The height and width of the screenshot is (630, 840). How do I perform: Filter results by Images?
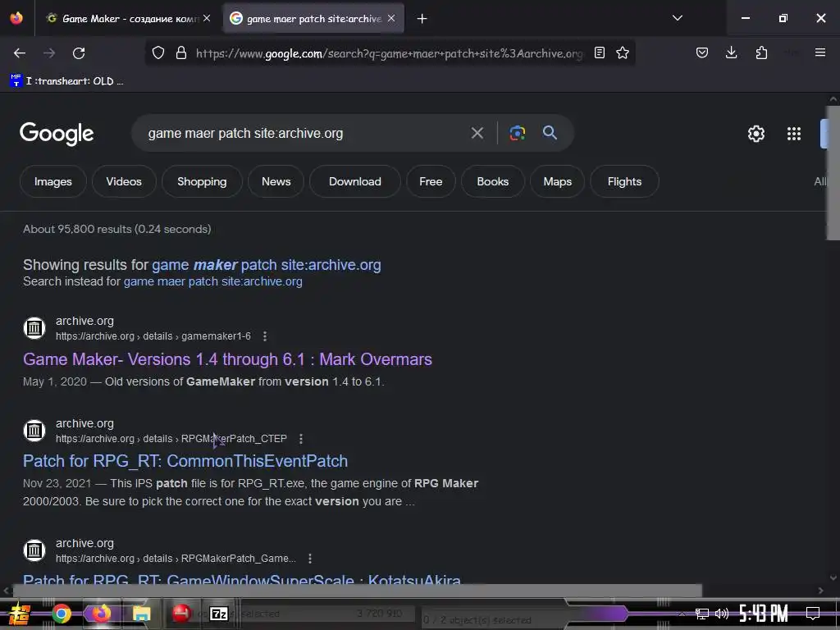coord(53,181)
